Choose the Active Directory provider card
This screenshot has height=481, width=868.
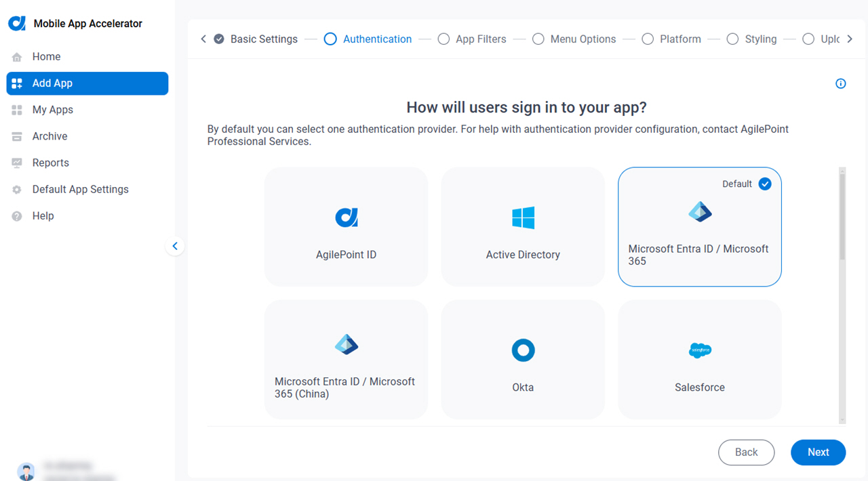(523, 227)
